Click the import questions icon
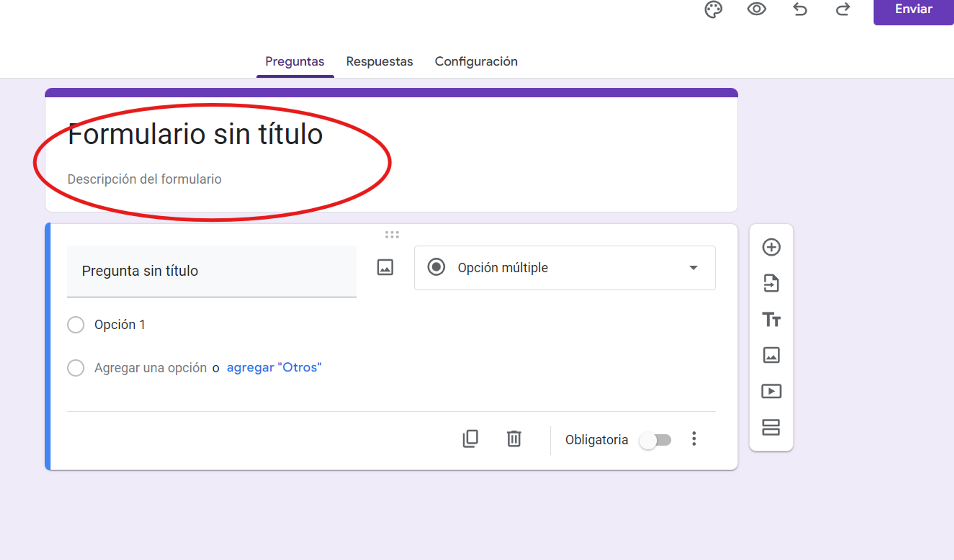 (x=771, y=283)
